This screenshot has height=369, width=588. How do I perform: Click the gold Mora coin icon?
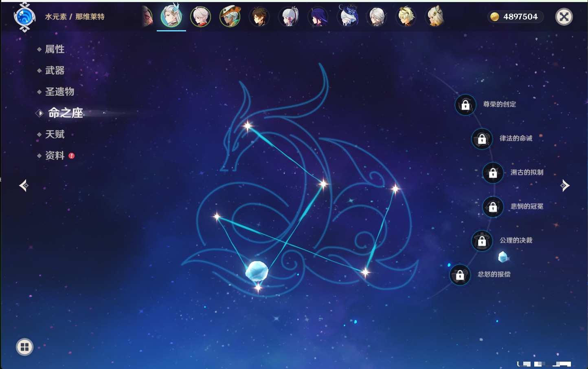(x=494, y=17)
